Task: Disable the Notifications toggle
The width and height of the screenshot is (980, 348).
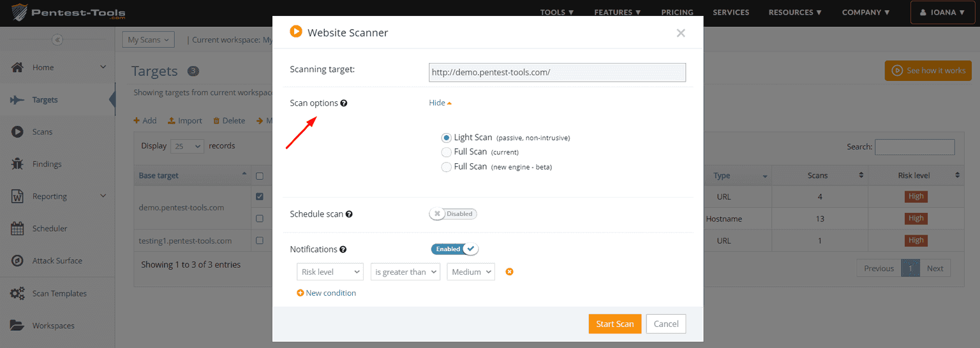Action: (x=455, y=249)
